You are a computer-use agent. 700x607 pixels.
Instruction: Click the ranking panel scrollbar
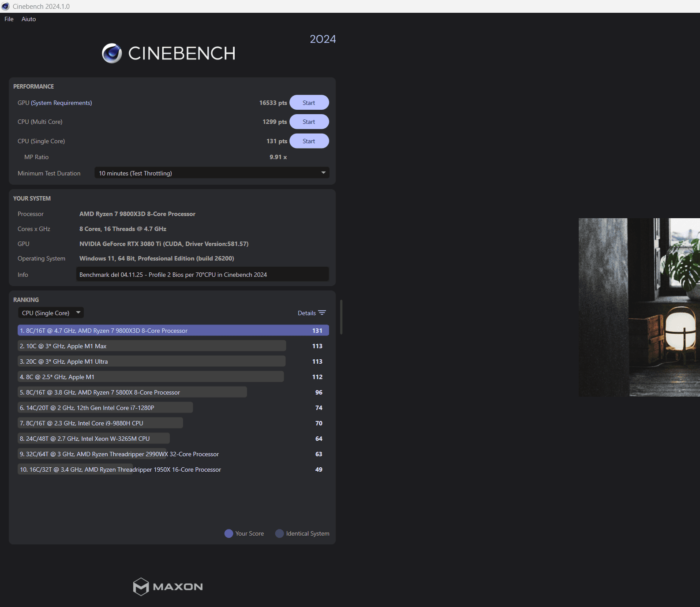tap(341, 317)
